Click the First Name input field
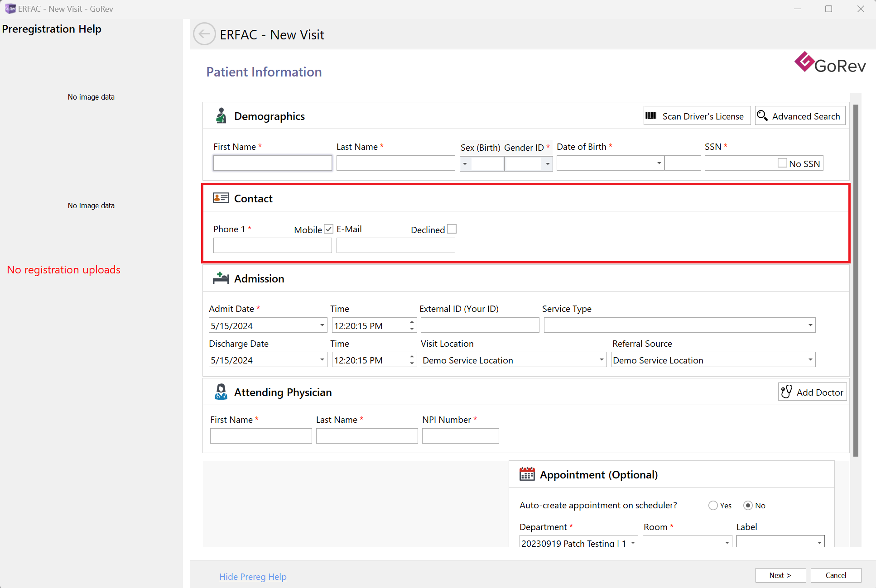Viewport: 876px width, 588px height. pyautogui.click(x=273, y=163)
